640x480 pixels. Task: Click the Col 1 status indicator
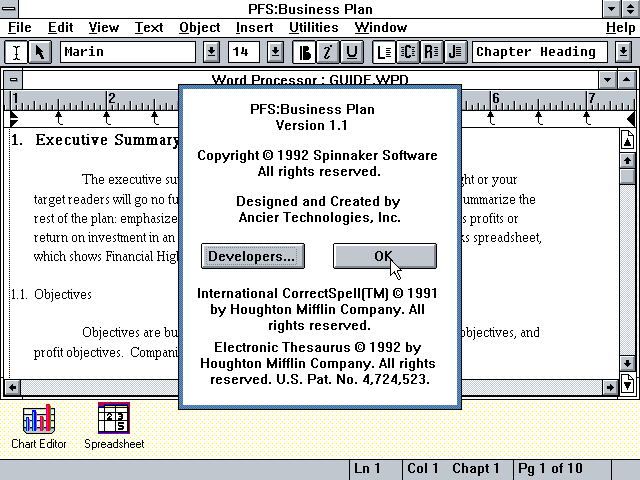[422, 469]
